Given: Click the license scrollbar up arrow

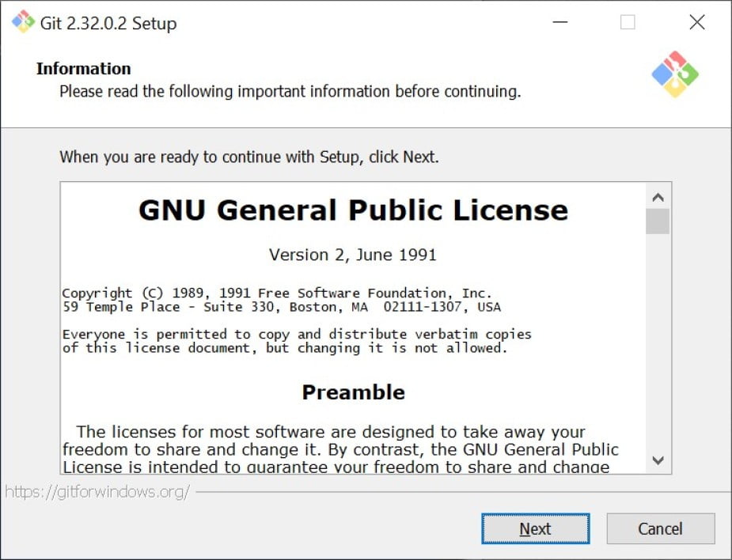Looking at the screenshot, I should click(x=658, y=198).
